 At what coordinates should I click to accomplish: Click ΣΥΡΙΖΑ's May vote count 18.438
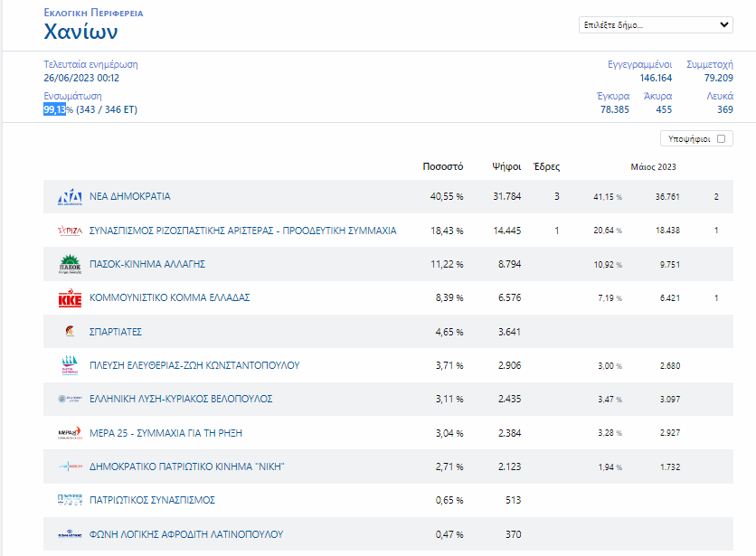pos(667,231)
